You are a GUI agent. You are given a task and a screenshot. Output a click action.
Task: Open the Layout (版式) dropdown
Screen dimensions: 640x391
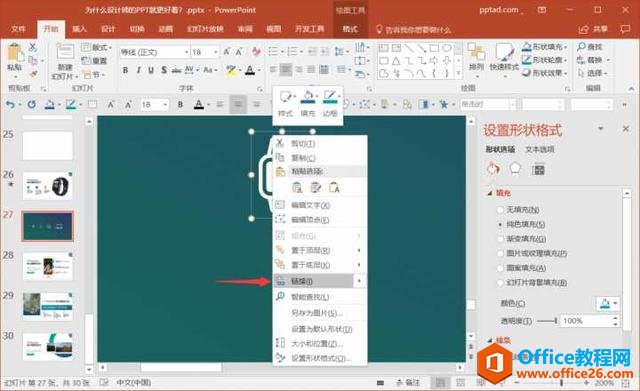click(97, 47)
